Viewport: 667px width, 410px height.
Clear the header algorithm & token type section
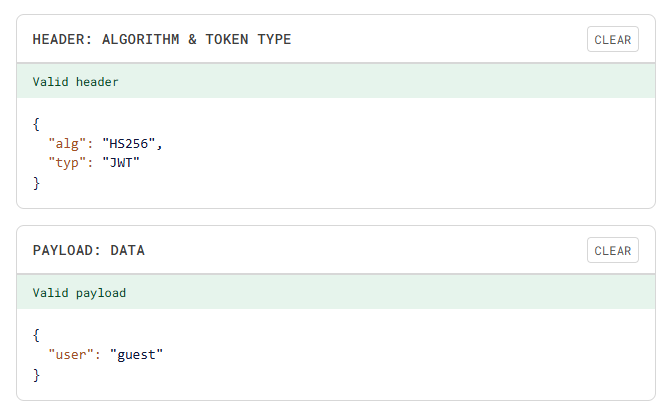pos(612,40)
